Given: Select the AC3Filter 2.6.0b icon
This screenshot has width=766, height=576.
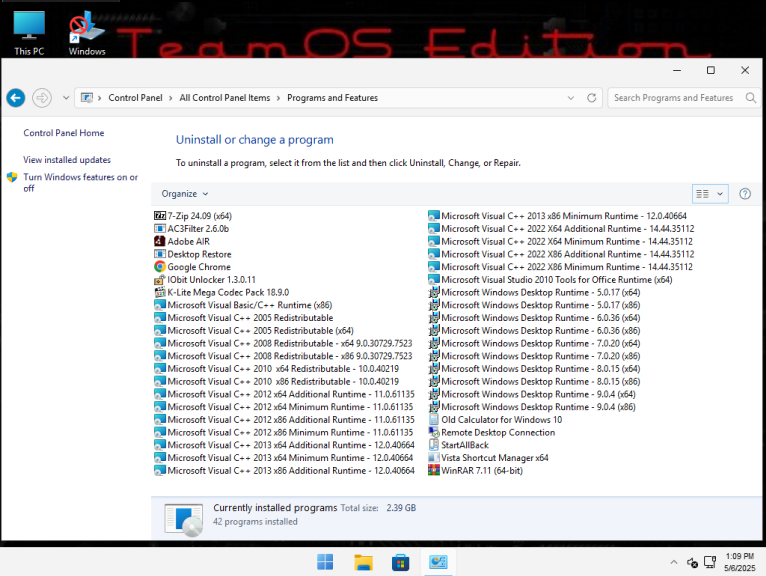Looking at the screenshot, I should pyautogui.click(x=160, y=228).
